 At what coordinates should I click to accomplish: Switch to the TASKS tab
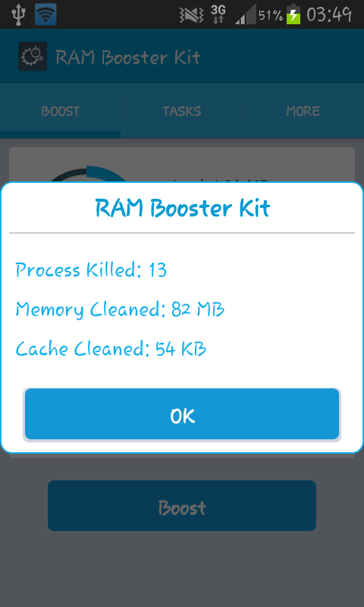(x=182, y=112)
